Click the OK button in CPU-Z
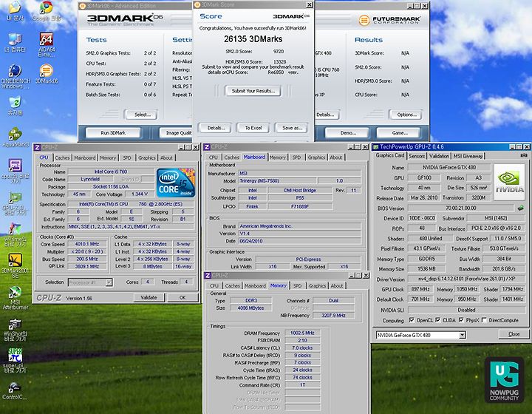 click(x=183, y=297)
